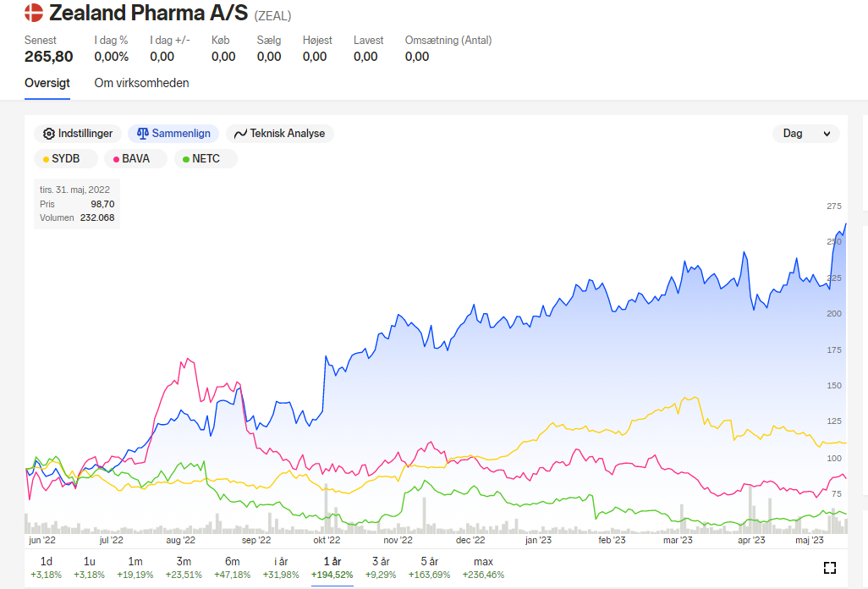Select the 1d time range
868x589 pixels.
(47, 568)
